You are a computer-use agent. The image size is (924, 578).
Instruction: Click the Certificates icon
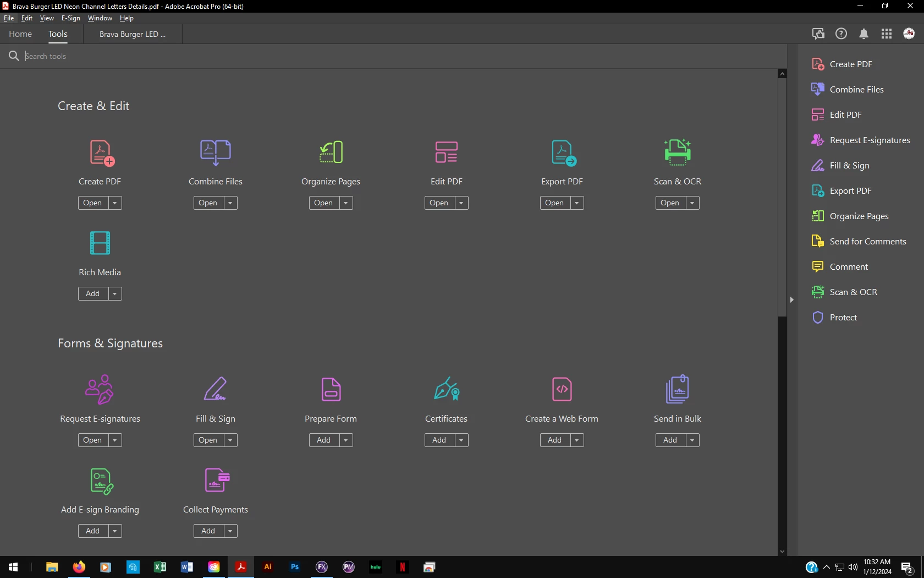[x=447, y=389]
